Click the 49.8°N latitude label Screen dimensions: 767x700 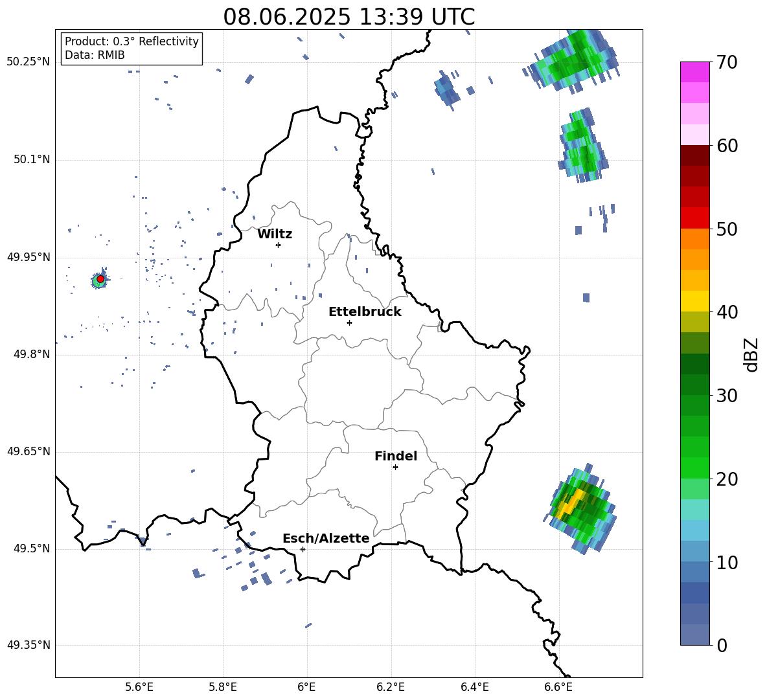[32, 354]
